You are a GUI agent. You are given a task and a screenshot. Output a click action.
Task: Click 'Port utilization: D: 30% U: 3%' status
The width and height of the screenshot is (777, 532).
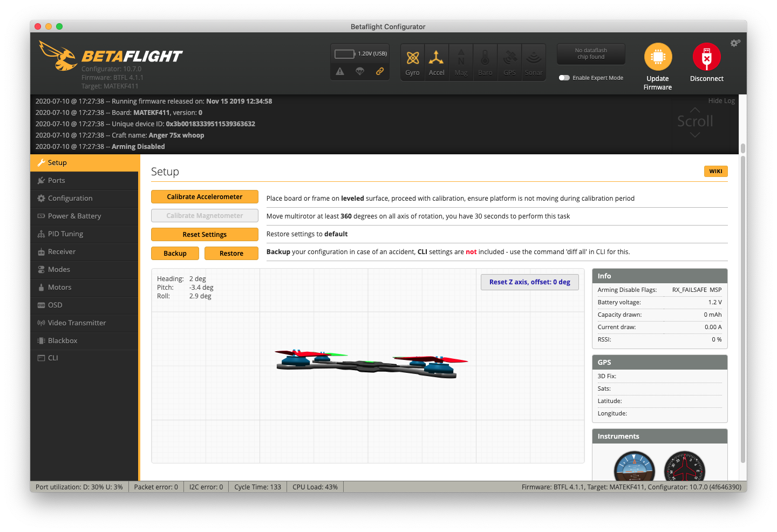[x=79, y=487]
